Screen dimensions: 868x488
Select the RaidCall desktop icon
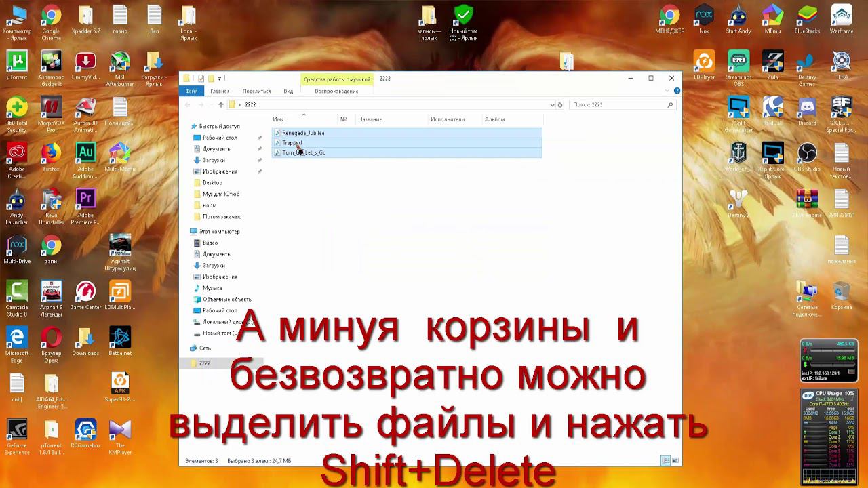click(772, 111)
